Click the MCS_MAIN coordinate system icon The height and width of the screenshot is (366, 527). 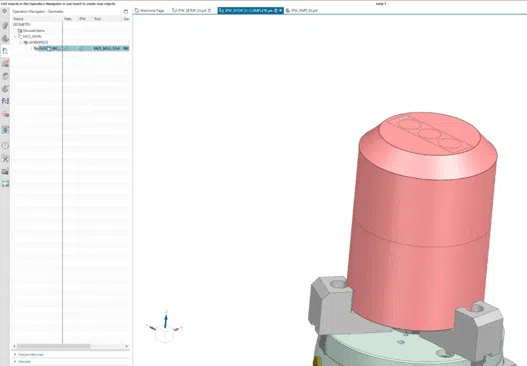click(x=20, y=36)
